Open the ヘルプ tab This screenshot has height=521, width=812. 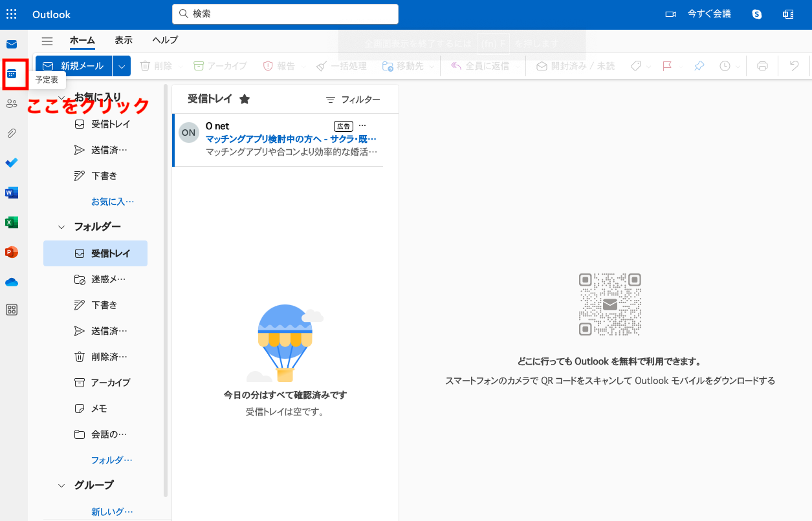pyautogui.click(x=164, y=40)
